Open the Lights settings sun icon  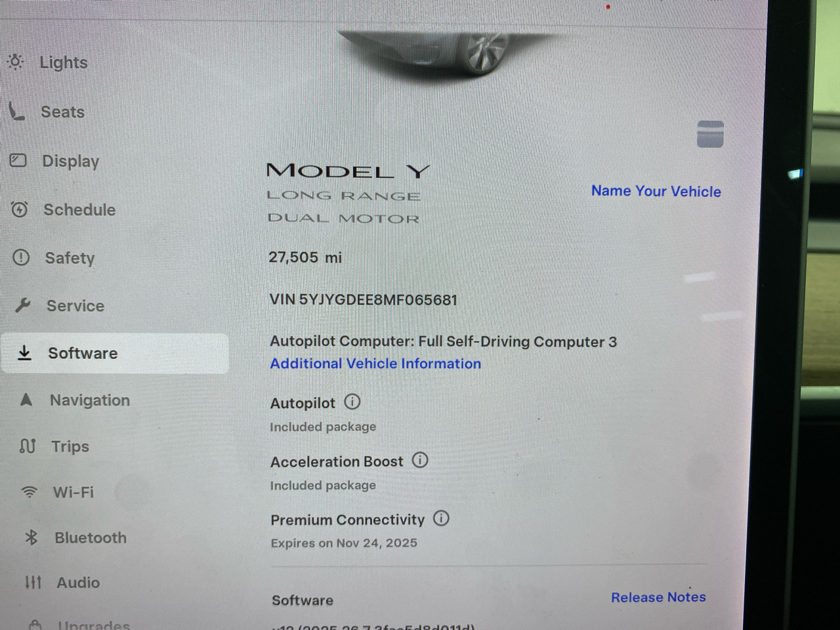click(x=15, y=62)
